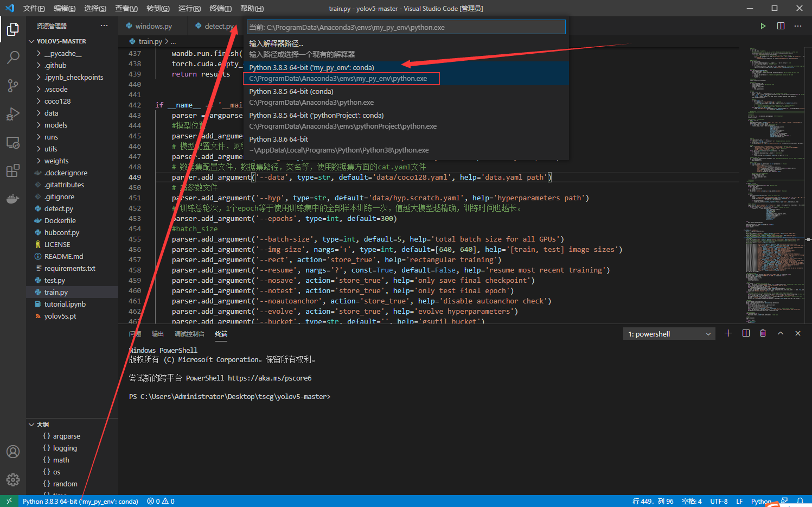Open yolov5s.pt in the explorer
The height and width of the screenshot is (507, 812).
click(x=72, y=316)
